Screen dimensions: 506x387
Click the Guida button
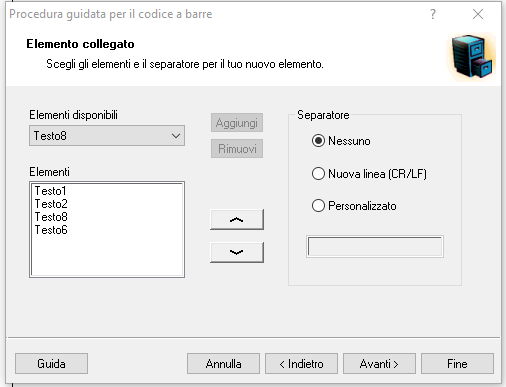51,363
